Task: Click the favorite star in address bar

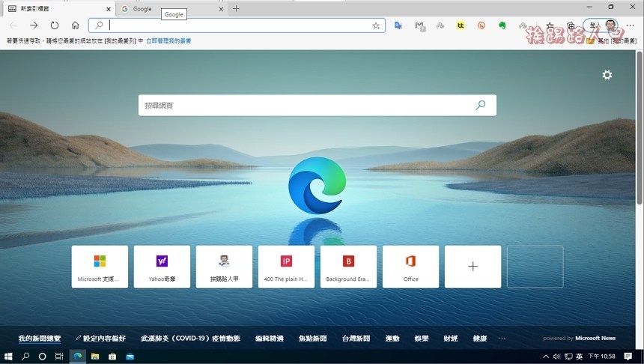Action: click(x=376, y=25)
